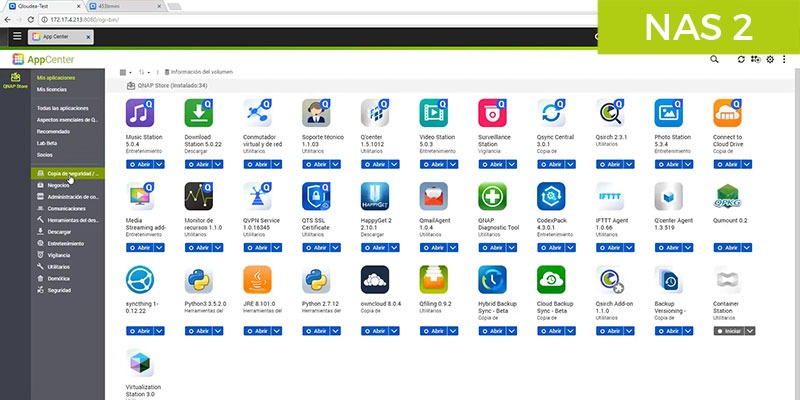Select Mis licencias in sidebar

52,90
